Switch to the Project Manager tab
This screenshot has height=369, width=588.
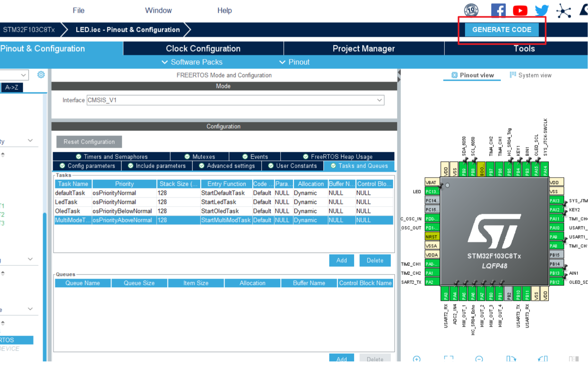pos(364,48)
